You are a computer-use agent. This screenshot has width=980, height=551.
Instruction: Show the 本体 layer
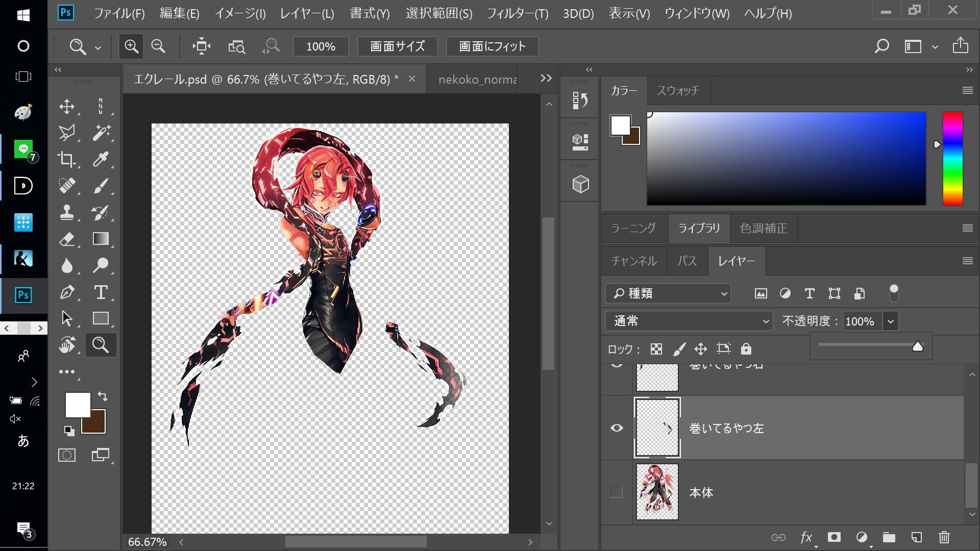click(x=617, y=492)
